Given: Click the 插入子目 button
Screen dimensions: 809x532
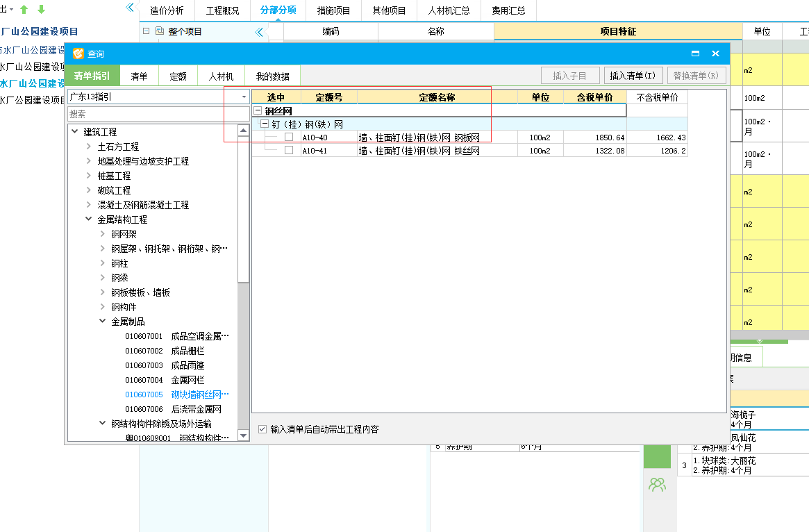Looking at the screenshot, I should [x=570, y=75].
